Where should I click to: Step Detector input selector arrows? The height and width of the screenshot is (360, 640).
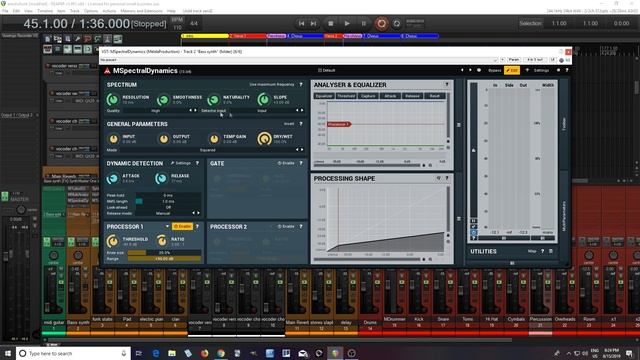coord(300,111)
